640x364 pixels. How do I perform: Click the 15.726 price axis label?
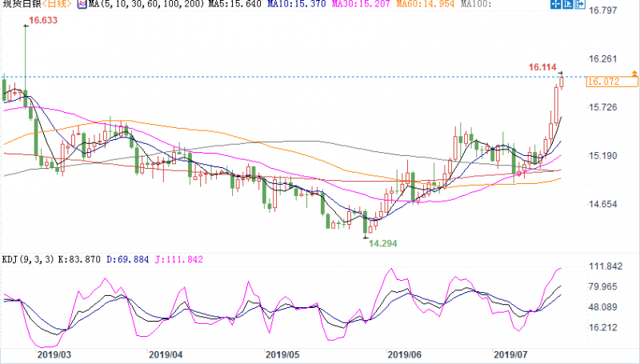click(x=602, y=107)
